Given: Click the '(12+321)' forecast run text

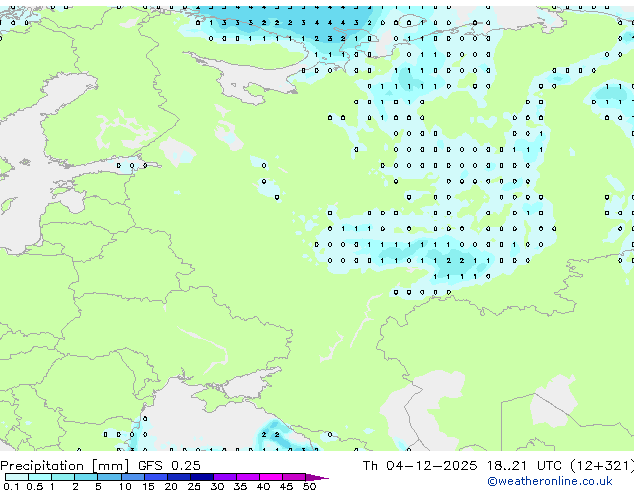Looking at the screenshot, I should click(602, 466).
